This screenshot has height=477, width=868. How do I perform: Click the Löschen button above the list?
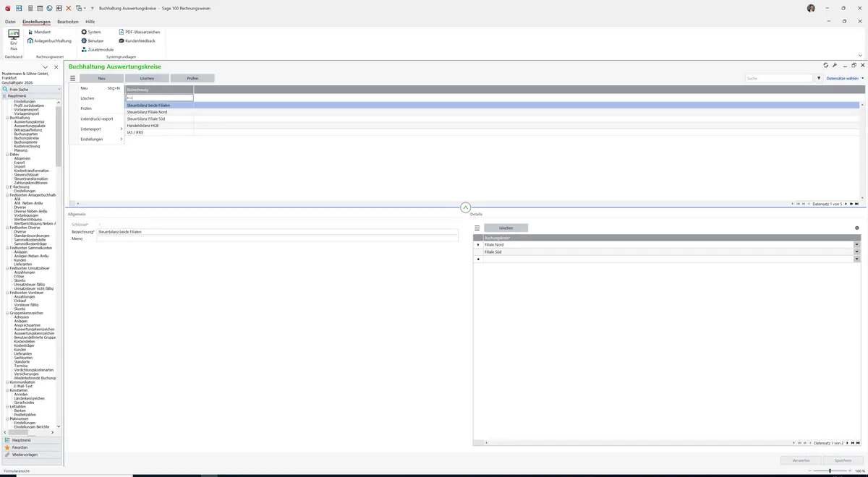point(147,78)
